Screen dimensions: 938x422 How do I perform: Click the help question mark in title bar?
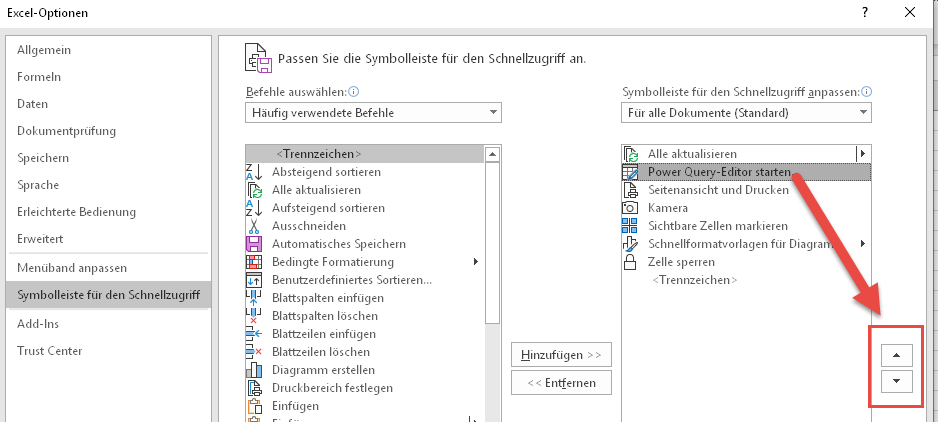(x=861, y=13)
